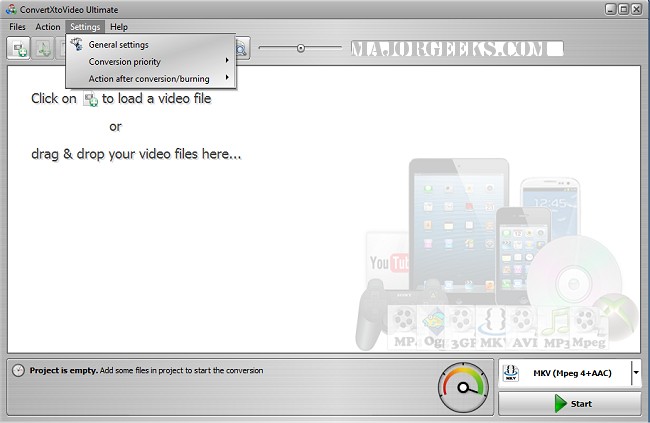Click the speed gauge dial
This screenshot has width=650, height=423.
click(x=463, y=387)
